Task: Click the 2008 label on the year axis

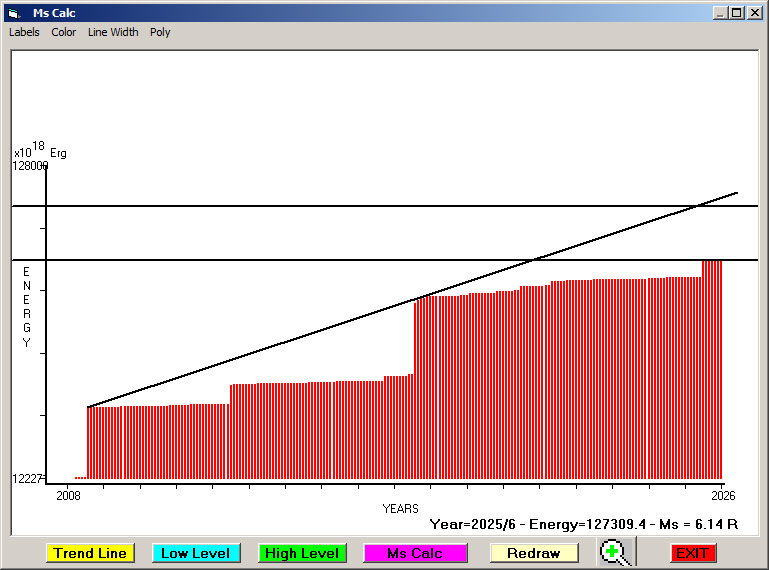Action: [68, 496]
